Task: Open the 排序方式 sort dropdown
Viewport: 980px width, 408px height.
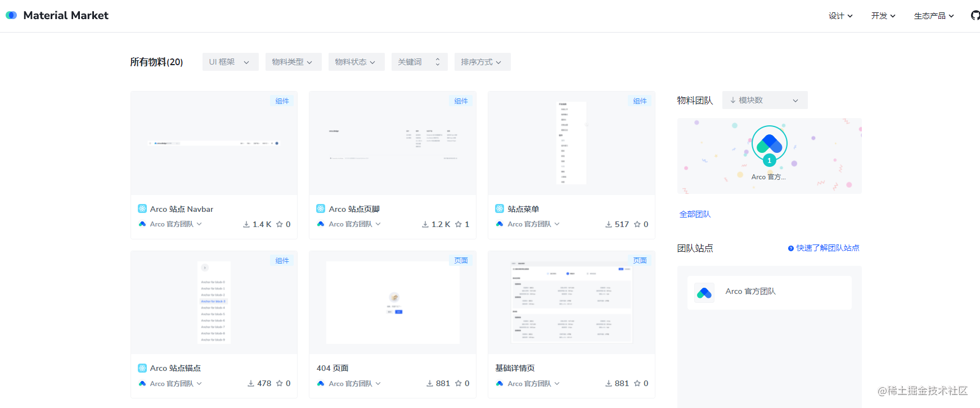Action: [x=483, y=62]
